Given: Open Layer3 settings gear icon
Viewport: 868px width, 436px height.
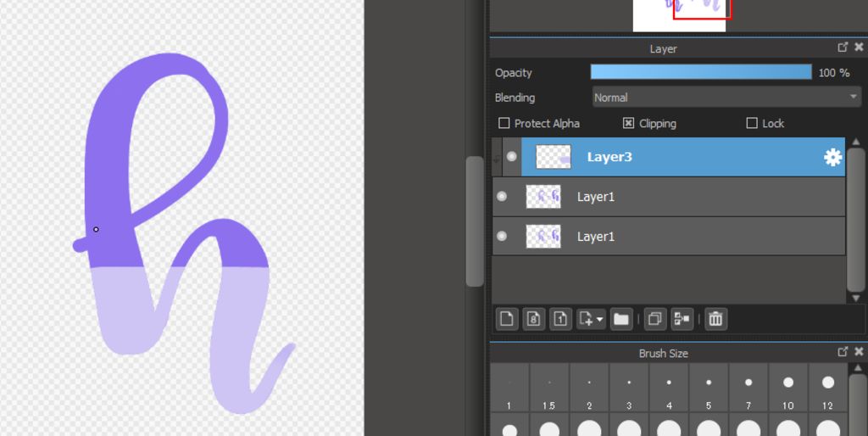Looking at the screenshot, I should tap(832, 158).
